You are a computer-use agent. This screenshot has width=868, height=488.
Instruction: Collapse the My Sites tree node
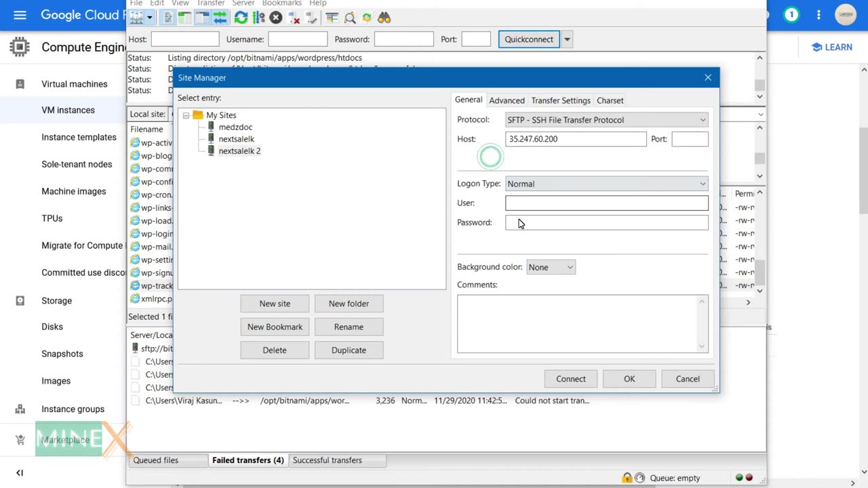[x=186, y=115]
